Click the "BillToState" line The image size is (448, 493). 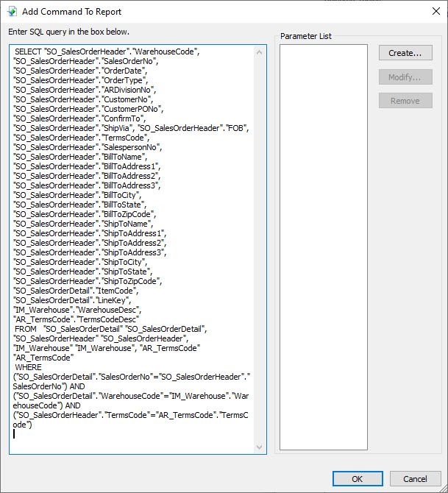[80, 205]
